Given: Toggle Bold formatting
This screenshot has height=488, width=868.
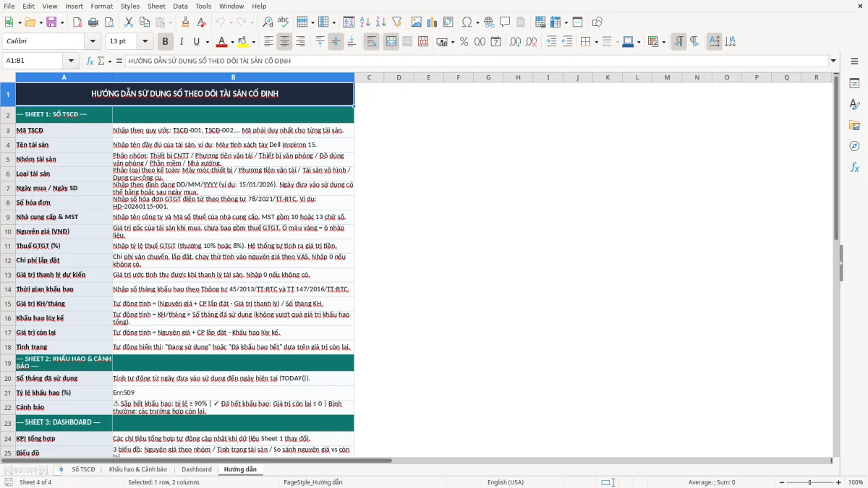Looking at the screenshot, I should 166,42.
